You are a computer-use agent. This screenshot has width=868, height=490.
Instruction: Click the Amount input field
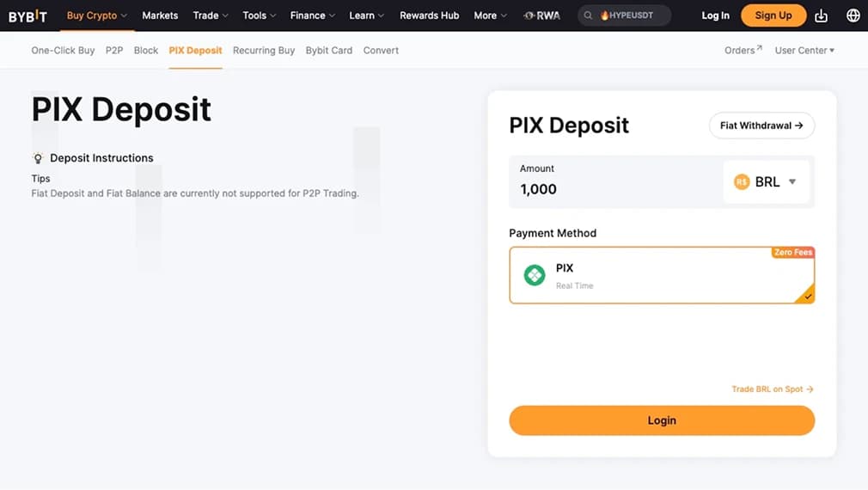(x=615, y=181)
